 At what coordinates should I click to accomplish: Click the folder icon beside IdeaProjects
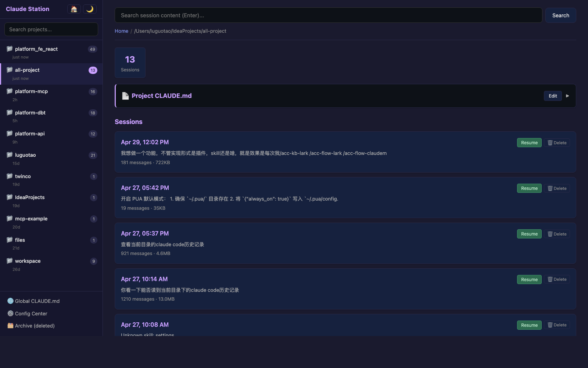[x=10, y=197]
